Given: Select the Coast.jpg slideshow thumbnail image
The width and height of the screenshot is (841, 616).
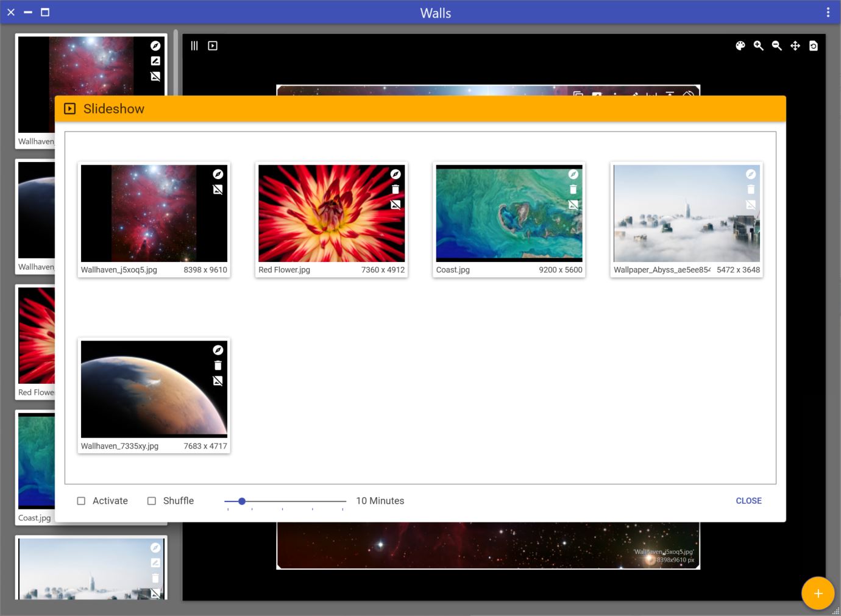Looking at the screenshot, I should pos(509,213).
